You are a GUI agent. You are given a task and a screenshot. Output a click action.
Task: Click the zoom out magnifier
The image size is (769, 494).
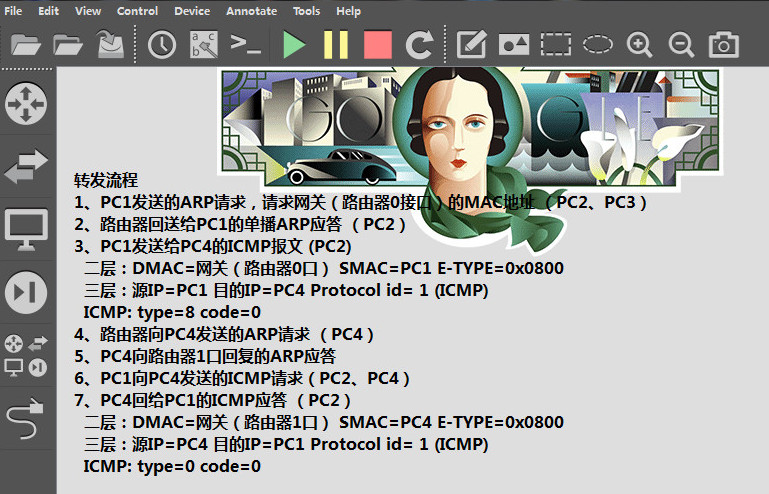tap(681, 45)
